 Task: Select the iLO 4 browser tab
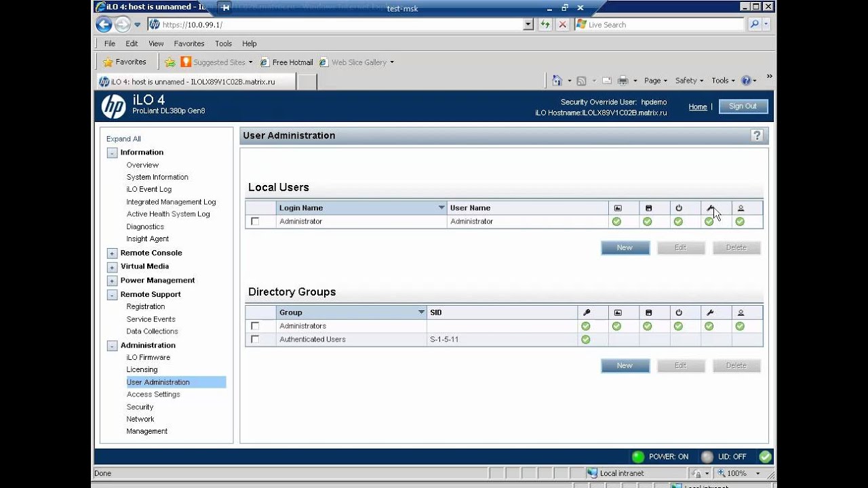tap(196, 81)
